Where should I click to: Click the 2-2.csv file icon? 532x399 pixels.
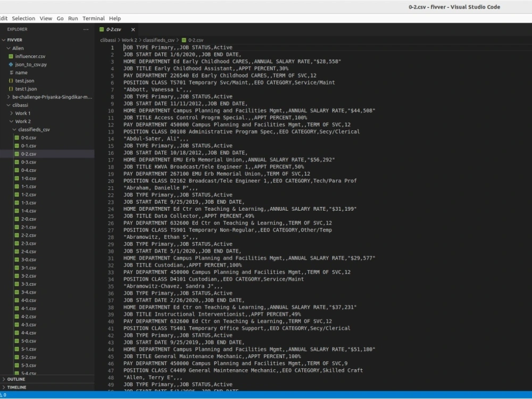tap(16, 236)
